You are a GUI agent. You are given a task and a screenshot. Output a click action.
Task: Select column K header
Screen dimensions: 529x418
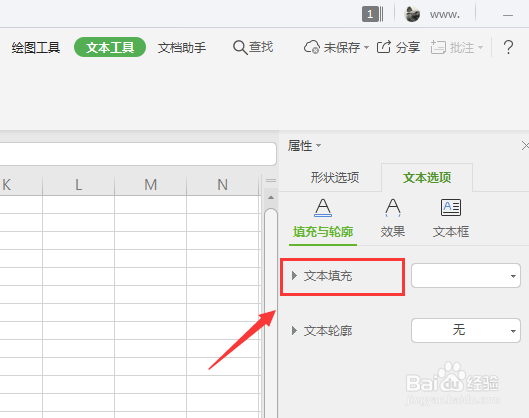[21, 185]
